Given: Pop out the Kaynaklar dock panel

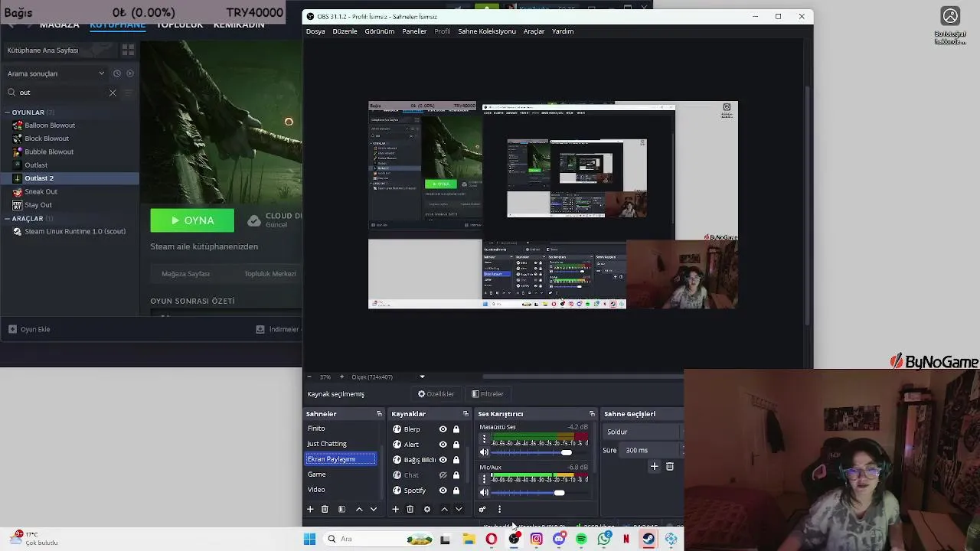Looking at the screenshot, I should [465, 414].
